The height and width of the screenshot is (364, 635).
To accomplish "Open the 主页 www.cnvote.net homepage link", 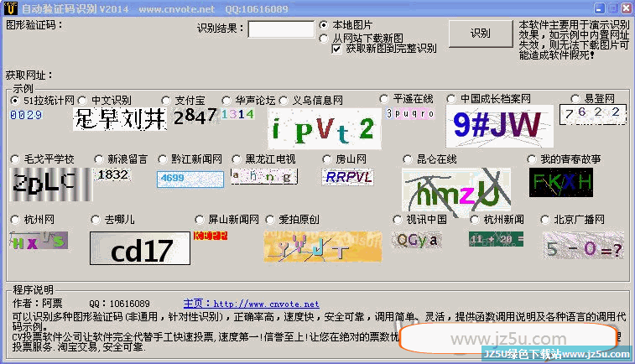I will 251,304.
